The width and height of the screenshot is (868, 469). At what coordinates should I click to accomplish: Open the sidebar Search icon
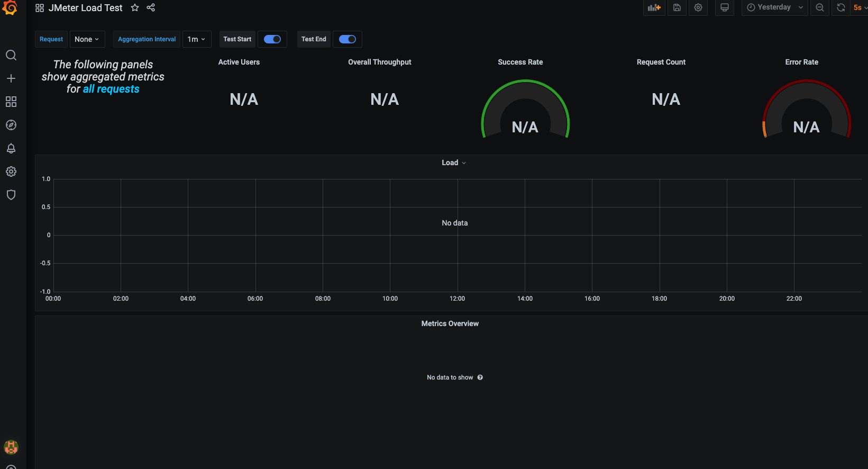tap(11, 55)
